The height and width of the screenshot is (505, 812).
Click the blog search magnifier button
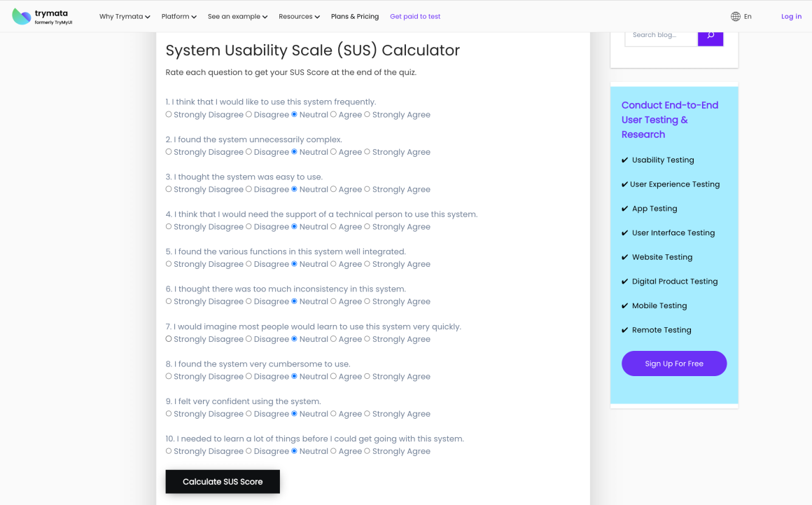[710, 35]
